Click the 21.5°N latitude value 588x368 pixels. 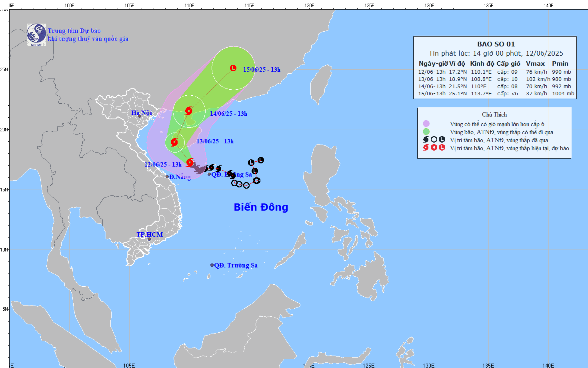(x=458, y=86)
